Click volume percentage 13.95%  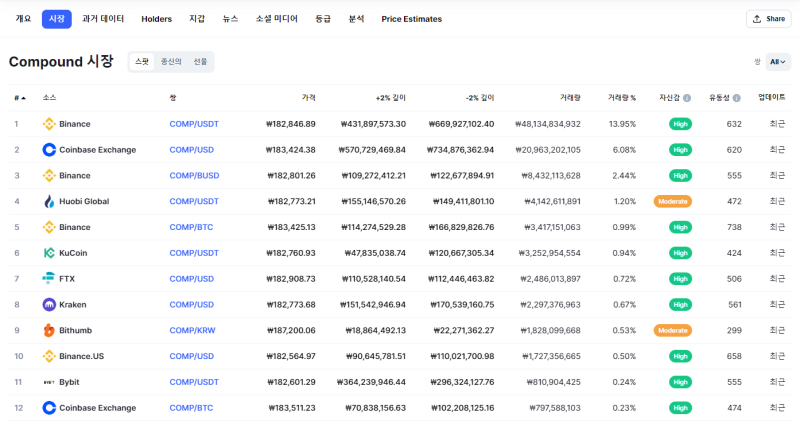pyautogui.click(x=622, y=124)
